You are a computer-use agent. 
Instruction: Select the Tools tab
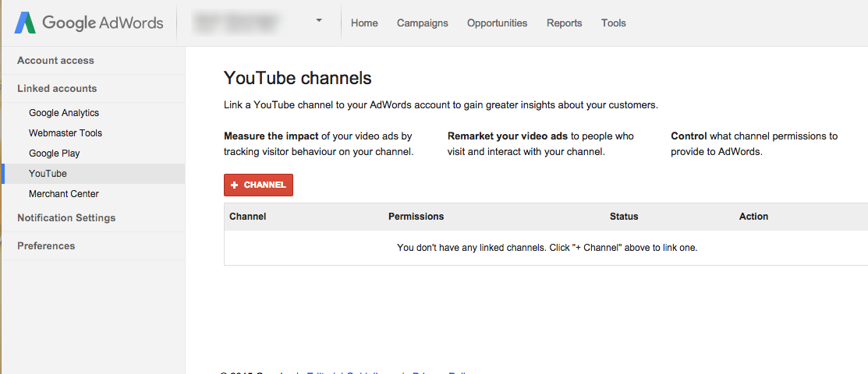[613, 23]
